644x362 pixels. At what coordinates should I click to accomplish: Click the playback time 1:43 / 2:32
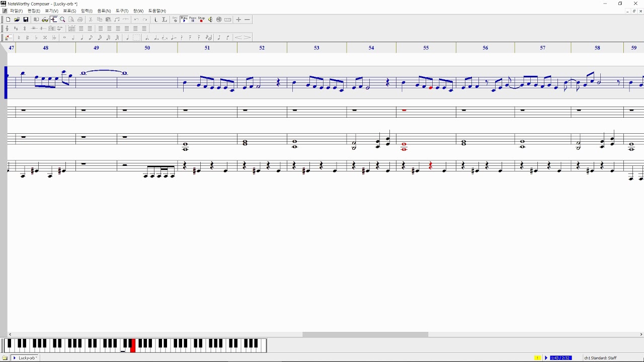[x=560, y=358]
